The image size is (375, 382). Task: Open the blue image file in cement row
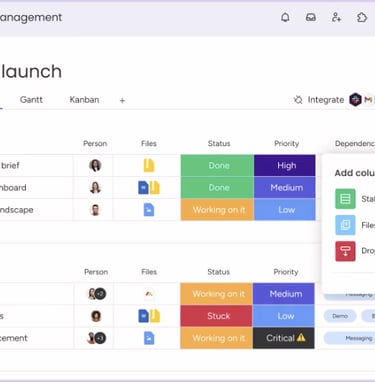[x=149, y=338]
